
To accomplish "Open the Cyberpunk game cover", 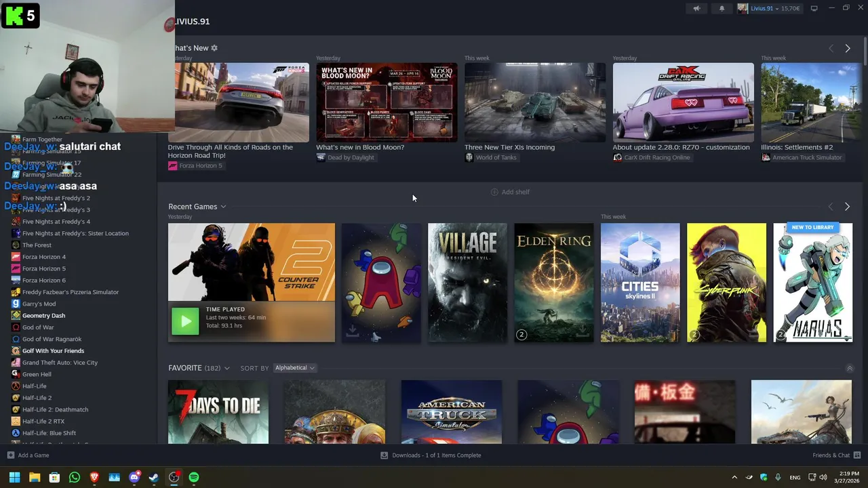I will coord(726,283).
